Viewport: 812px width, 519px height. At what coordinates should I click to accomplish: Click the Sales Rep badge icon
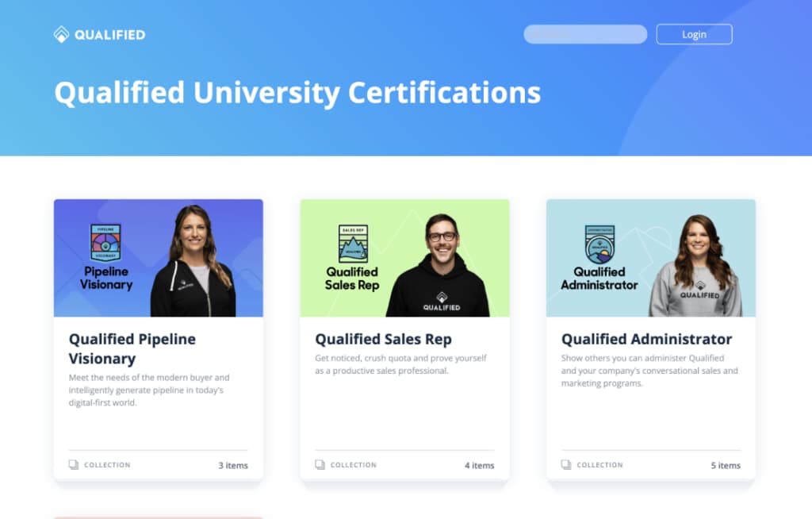tap(353, 244)
